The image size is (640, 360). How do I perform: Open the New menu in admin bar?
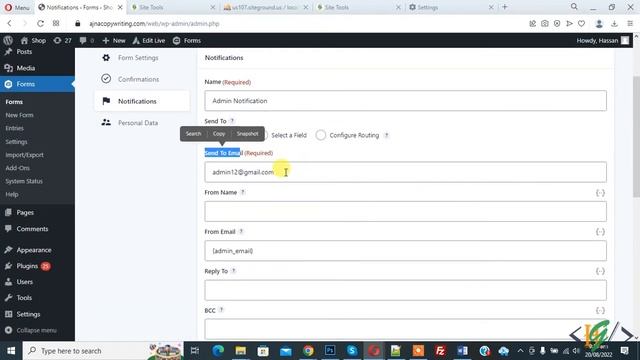tap(114, 40)
